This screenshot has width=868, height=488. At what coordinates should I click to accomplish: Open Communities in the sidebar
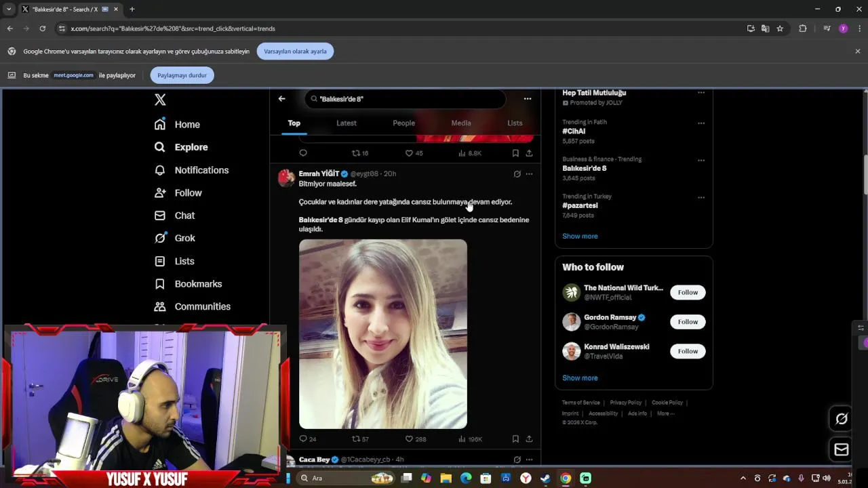pos(193,306)
